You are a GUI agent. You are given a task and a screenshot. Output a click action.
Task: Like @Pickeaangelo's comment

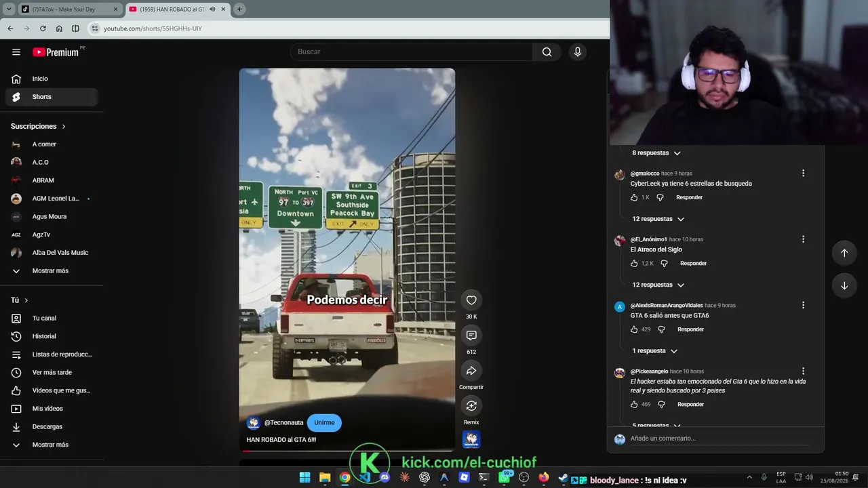tap(634, 405)
